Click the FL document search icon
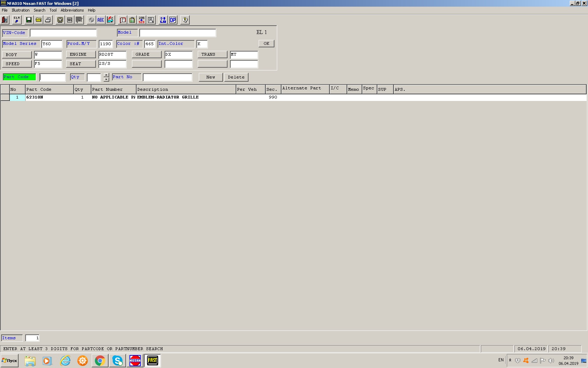The image size is (588, 368). 151,20
